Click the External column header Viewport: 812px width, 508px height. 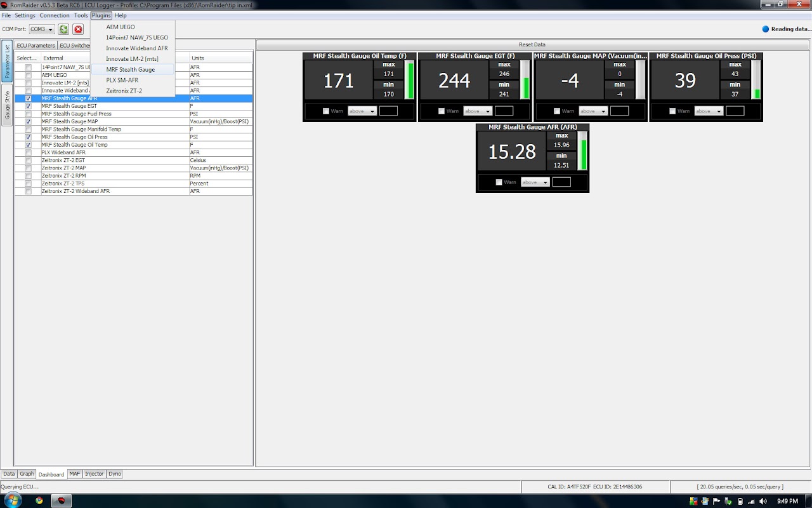(x=114, y=58)
